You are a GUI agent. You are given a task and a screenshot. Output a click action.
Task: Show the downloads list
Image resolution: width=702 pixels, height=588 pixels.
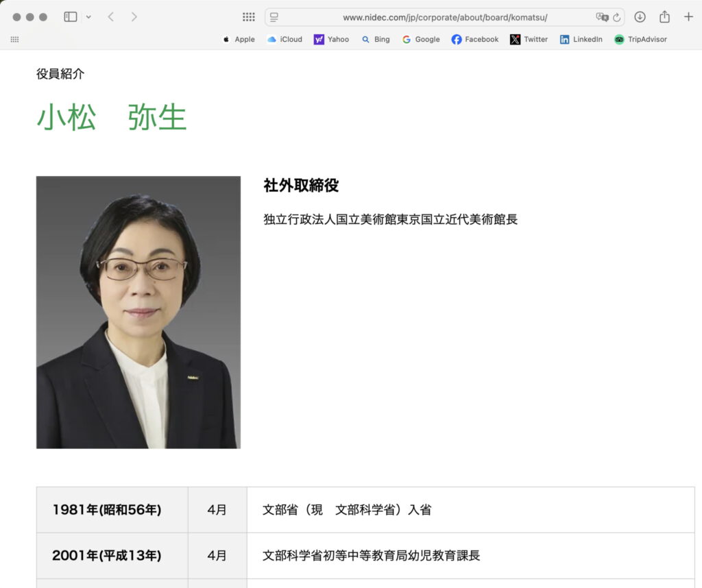click(x=640, y=17)
